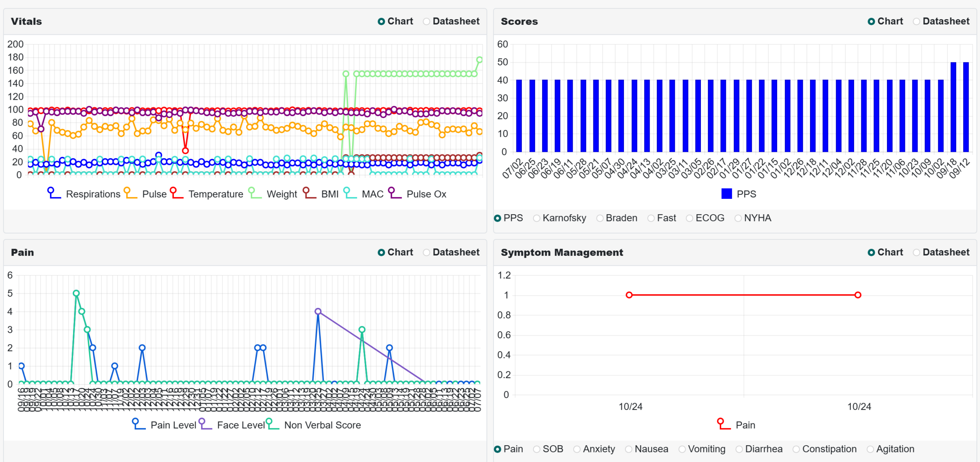980x462 pixels.
Task: Toggle the Weight legend marker in Vitals
Action: (255, 193)
